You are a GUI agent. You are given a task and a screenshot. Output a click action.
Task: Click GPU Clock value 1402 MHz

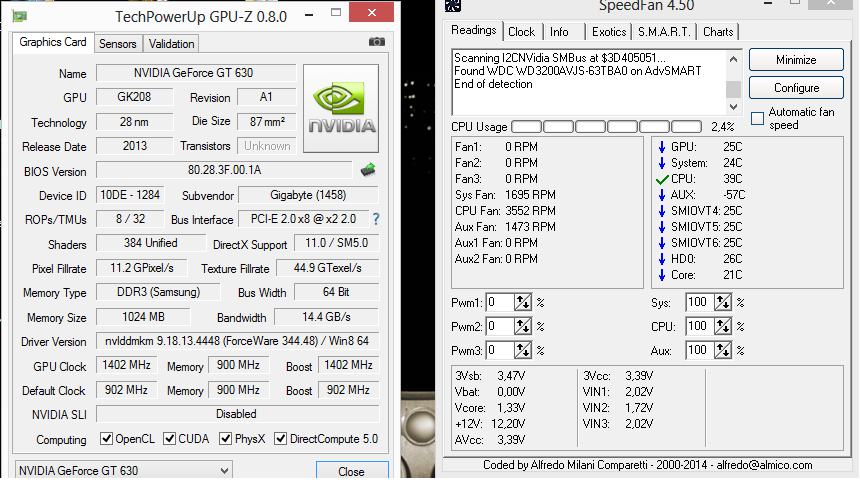[x=127, y=365]
